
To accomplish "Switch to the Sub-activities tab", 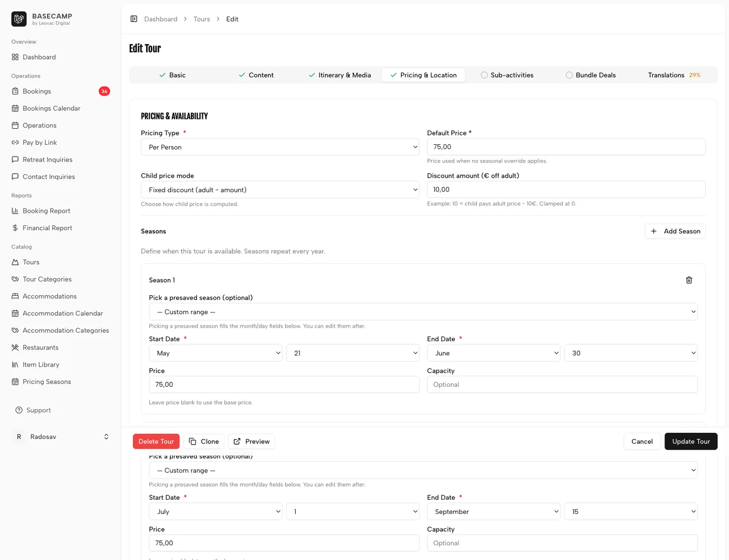I will click(507, 75).
